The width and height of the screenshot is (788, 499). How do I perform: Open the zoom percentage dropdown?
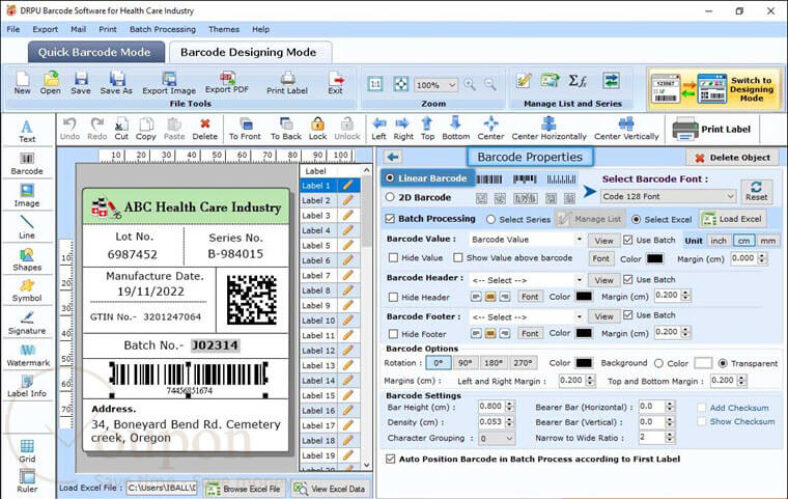pyautogui.click(x=436, y=85)
